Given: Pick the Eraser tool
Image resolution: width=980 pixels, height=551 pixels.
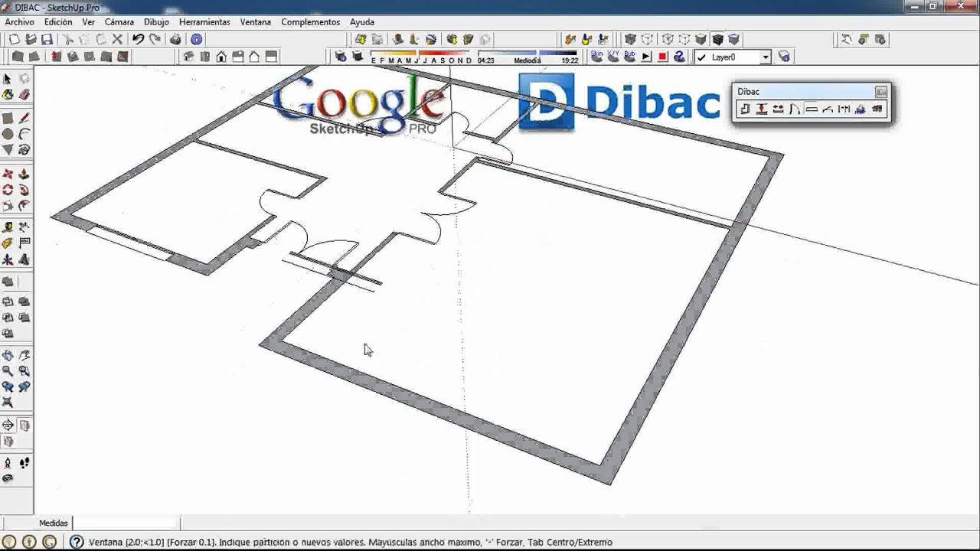Looking at the screenshot, I should (x=24, y=95).
